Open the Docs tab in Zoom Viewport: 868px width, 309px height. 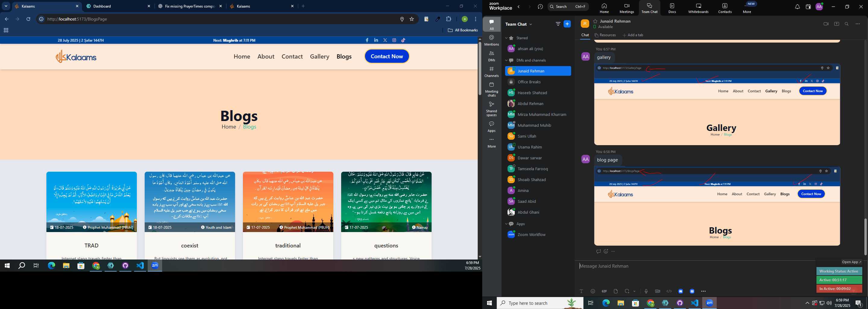[x=672, y=8]
